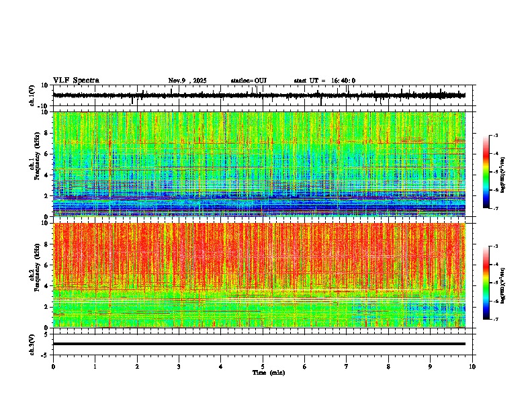
Task: Click the ch.1 spectrogram panel
Action: point(259,164)
